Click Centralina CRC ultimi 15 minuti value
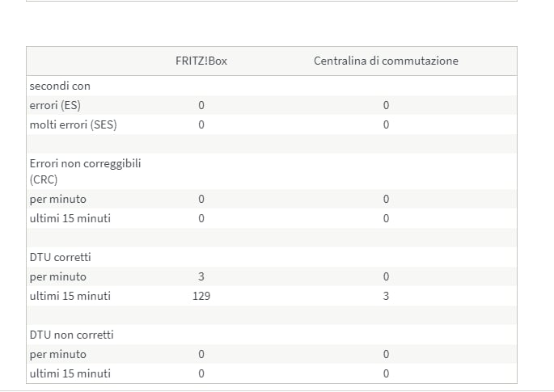The width and height of the screenshot is (554, 392). tap(386, 218)
